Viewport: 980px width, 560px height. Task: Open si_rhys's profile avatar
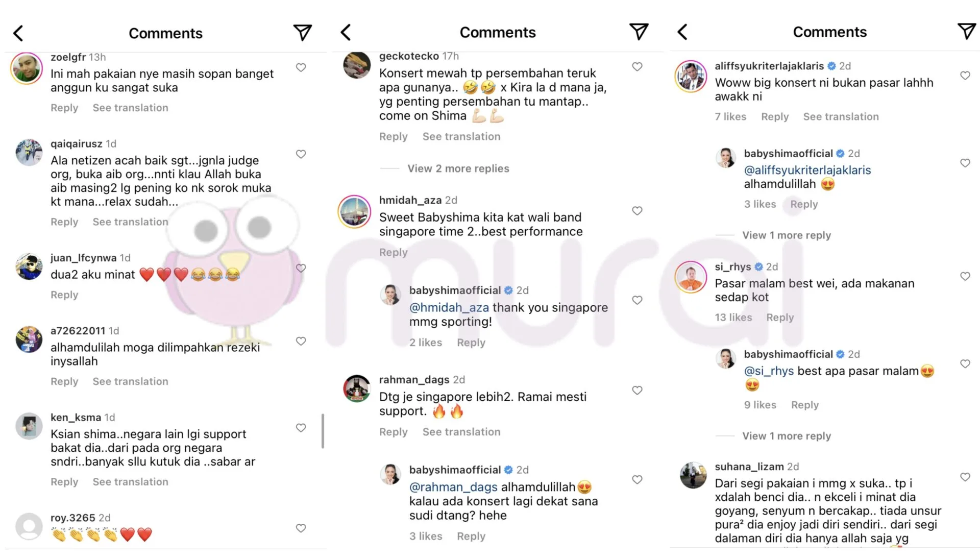coord(691,277)
